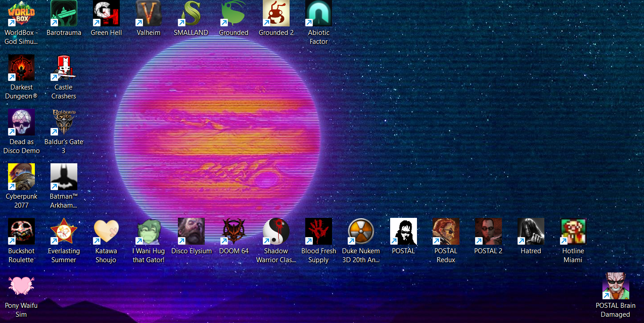This screenshot has width=644, height=323.
Task: Click the Everlasting Summer shortcut
Action: point(64,232)
